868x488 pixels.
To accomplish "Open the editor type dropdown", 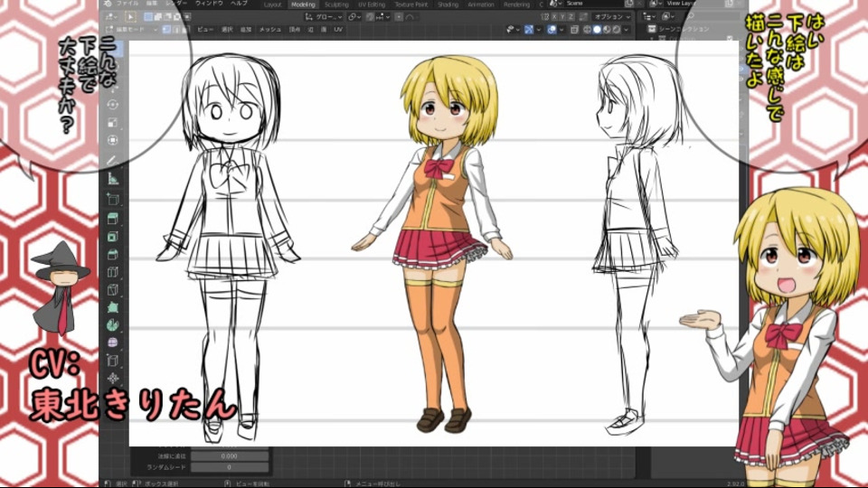I will point(110,17).
